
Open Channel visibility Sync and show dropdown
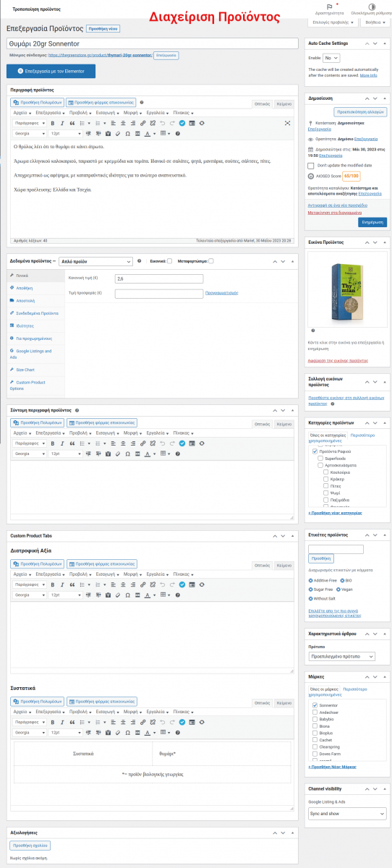click(x=347, y=814)
